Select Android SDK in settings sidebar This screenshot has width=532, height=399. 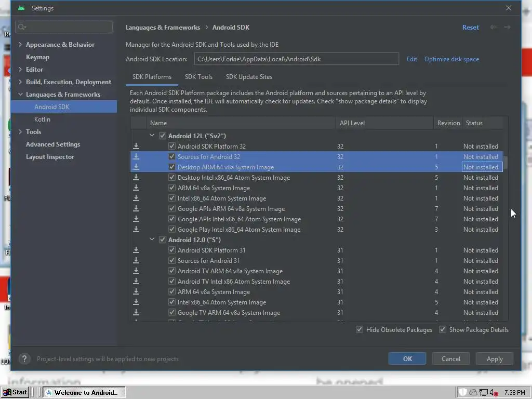click(64, 107)
